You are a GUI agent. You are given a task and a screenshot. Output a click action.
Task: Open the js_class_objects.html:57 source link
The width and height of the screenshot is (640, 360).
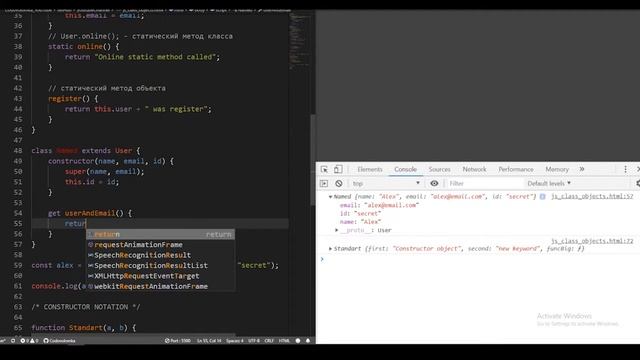pyautogui.click(x=592, y=197)
